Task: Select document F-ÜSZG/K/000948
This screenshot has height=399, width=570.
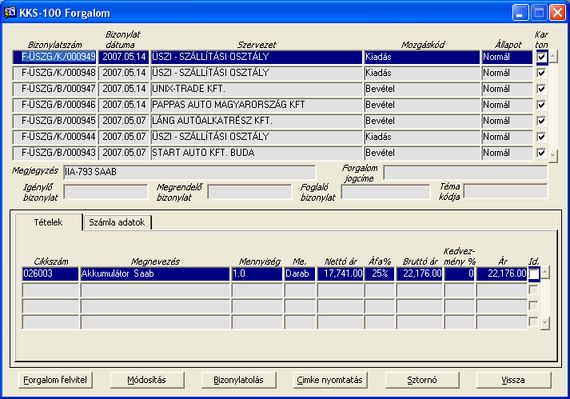Action: (x=55, y=73)
